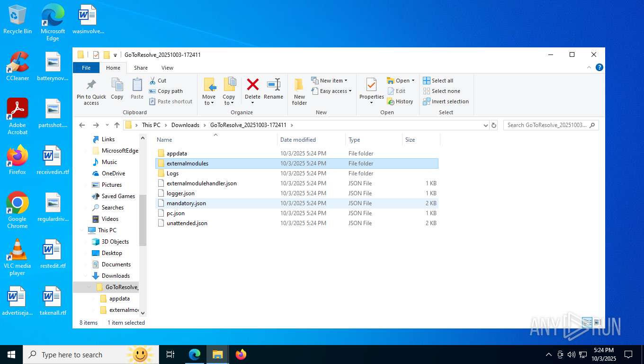
Task: Click the Paste ribbon button
Action: (x=137, y=89)
